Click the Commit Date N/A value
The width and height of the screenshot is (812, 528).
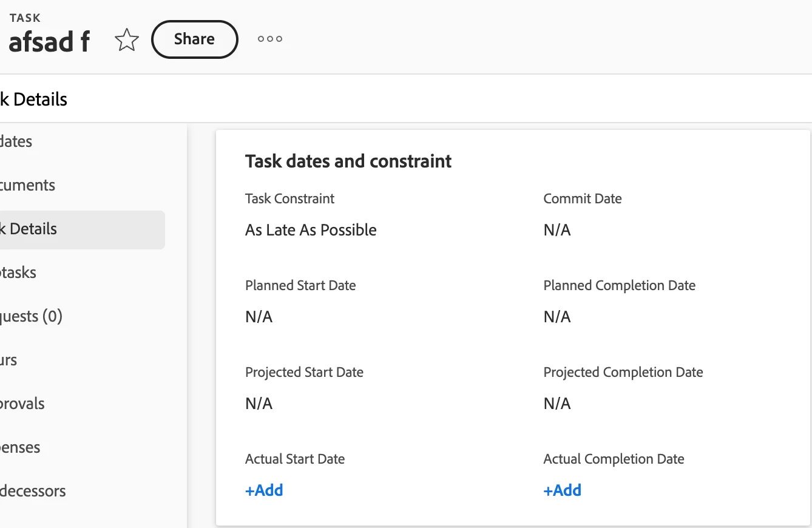pyautogui.click(x=557, y=230)
